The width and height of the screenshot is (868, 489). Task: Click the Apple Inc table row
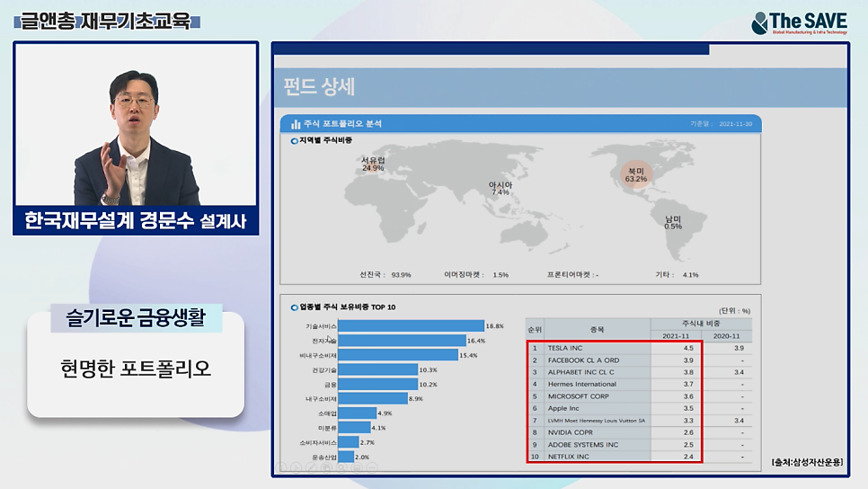(x=639, y=408)
